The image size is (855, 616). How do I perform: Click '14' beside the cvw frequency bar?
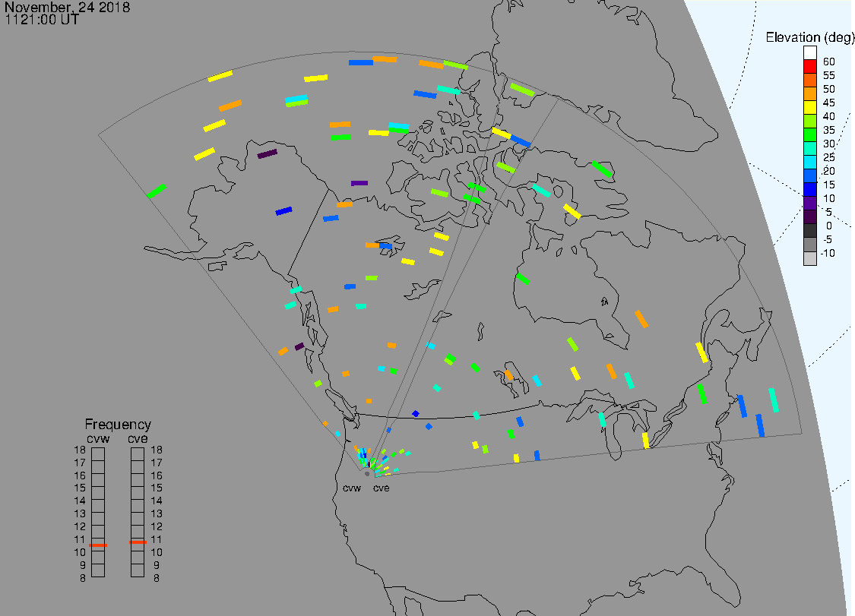pyautogui.click(x=80, y=501)
